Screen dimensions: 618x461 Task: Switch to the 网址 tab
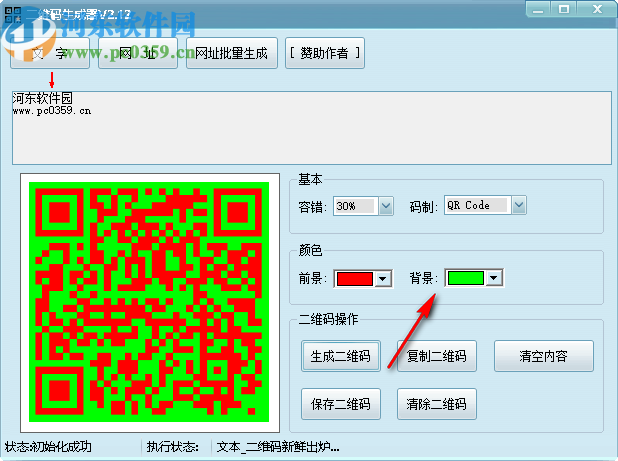[138, 53]
